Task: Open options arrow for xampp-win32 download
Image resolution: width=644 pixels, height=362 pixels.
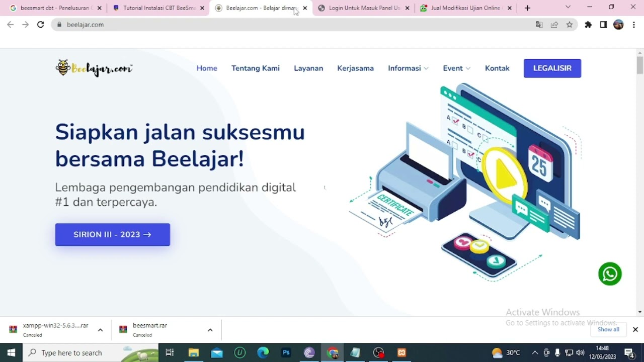Action: coord(100,330)
